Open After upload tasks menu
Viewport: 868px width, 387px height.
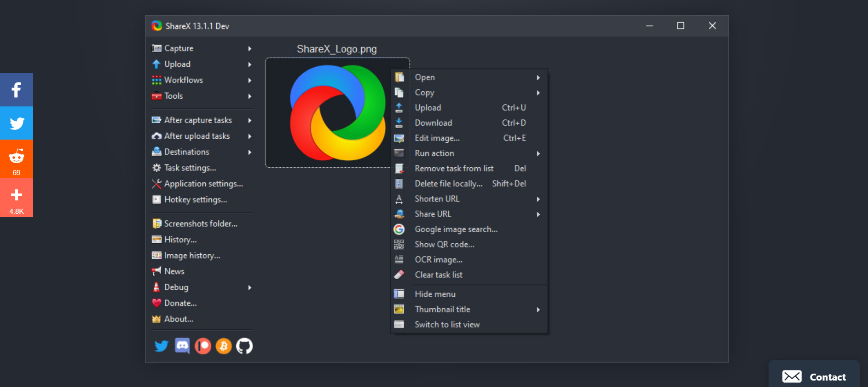(x=202, y=136)
